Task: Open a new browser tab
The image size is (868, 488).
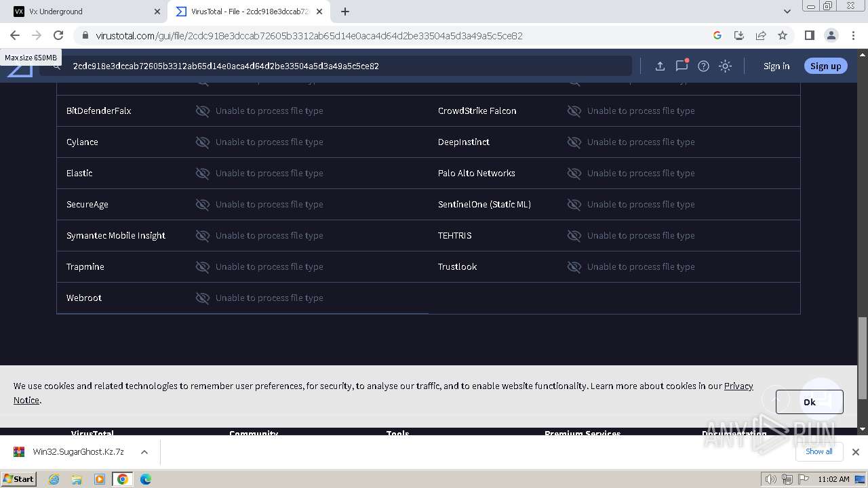Action: point(345,12)
